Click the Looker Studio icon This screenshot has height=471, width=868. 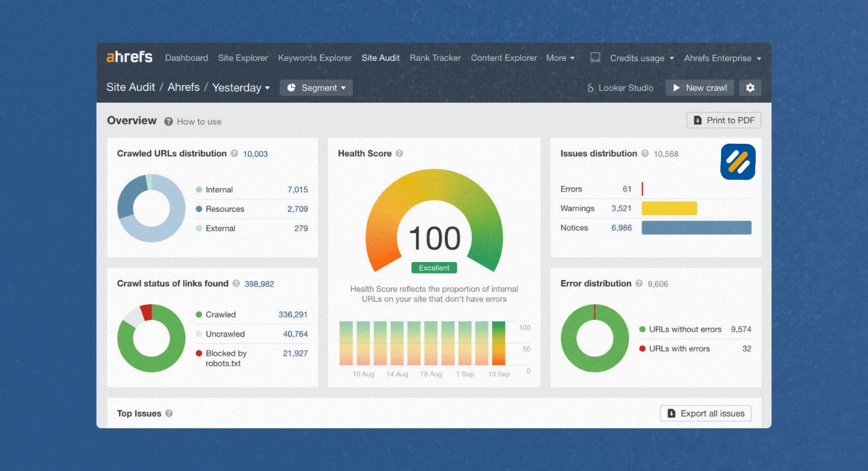click(590, 88)
